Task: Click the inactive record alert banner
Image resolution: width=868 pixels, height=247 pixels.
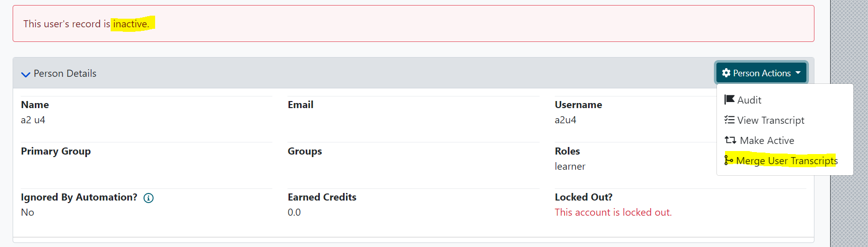Action: (413, 24)
